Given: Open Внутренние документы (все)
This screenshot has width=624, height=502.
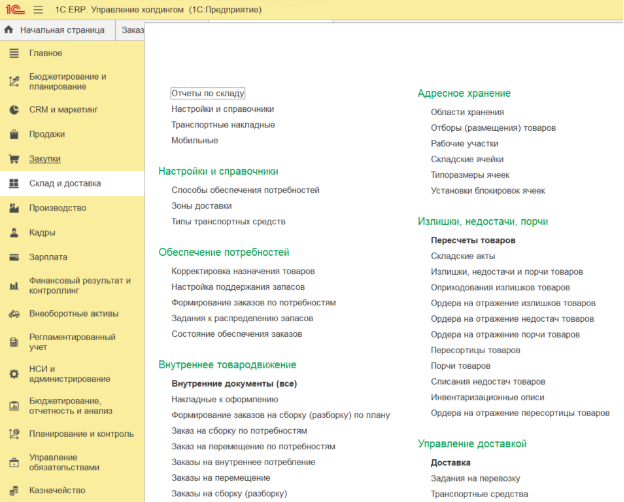Looking at the screenshot, I should pyautogui.click(x=234, y=384).
